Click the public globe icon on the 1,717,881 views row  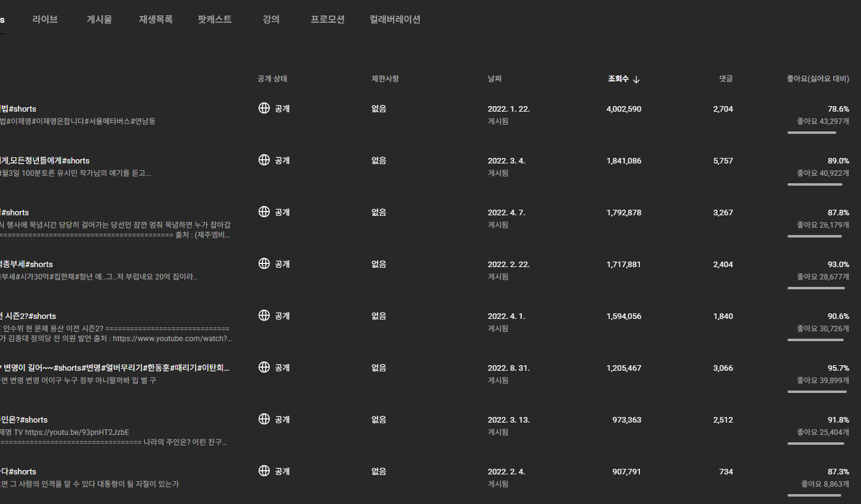264,264
